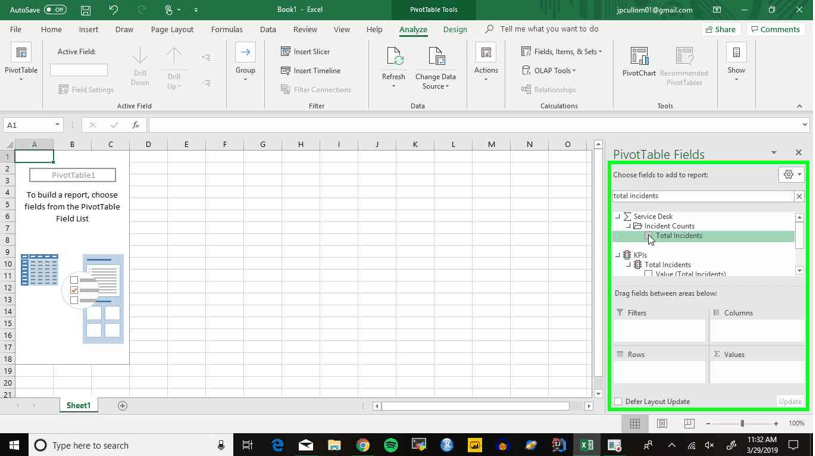Enable Defer Layout Update
The image size is (815, 456).
(618, 401)
